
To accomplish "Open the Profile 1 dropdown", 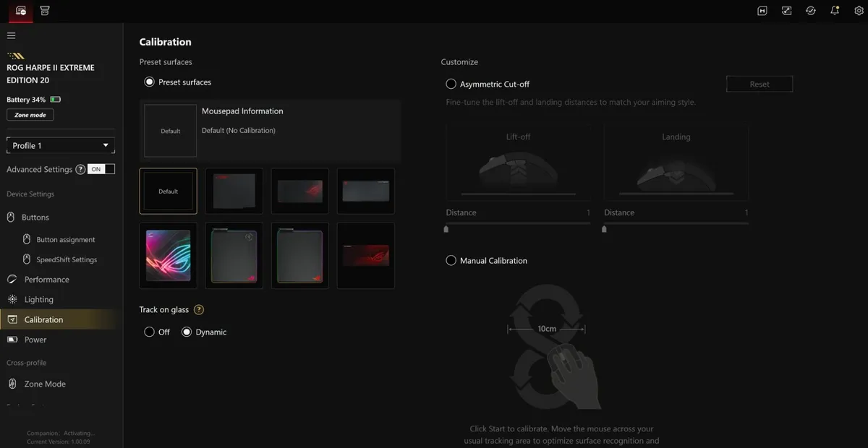I will pyautogui.click(x=61, y=145).
